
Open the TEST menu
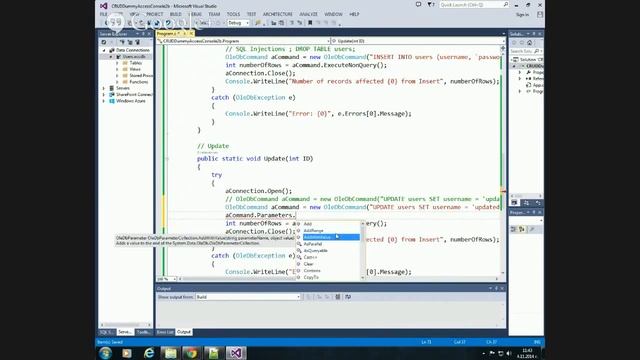[251, 14]
